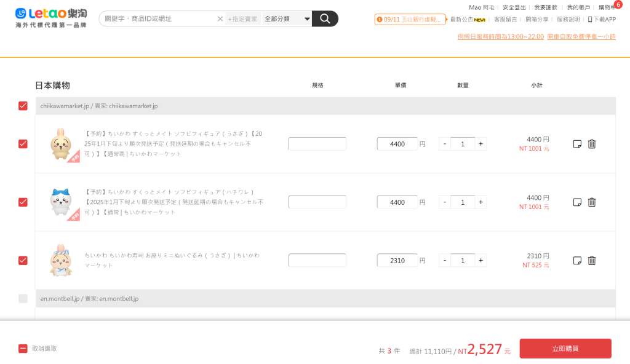Open the Letao logo homepage
This screenshot has height=364, width=630.
click(51, 18)
